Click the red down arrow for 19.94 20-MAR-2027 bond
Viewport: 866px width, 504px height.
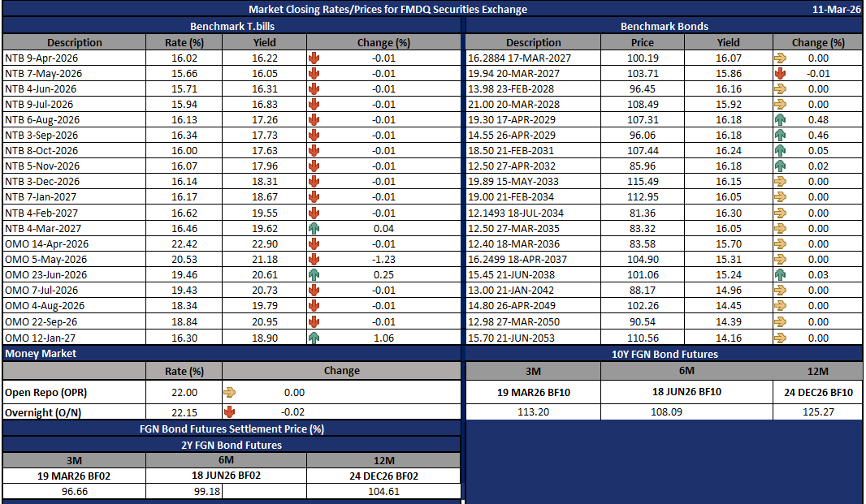tap(780, 73)
